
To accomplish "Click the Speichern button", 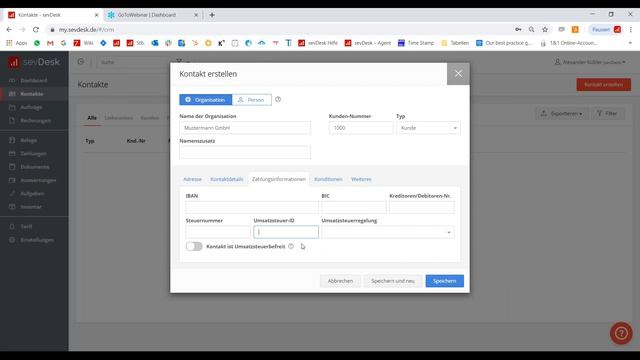I will pos(444,281).
